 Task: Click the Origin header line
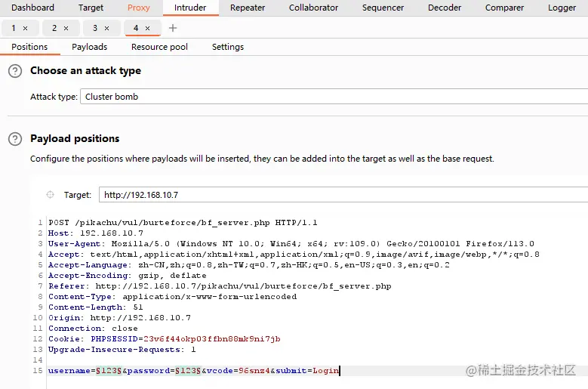point(119,318)
